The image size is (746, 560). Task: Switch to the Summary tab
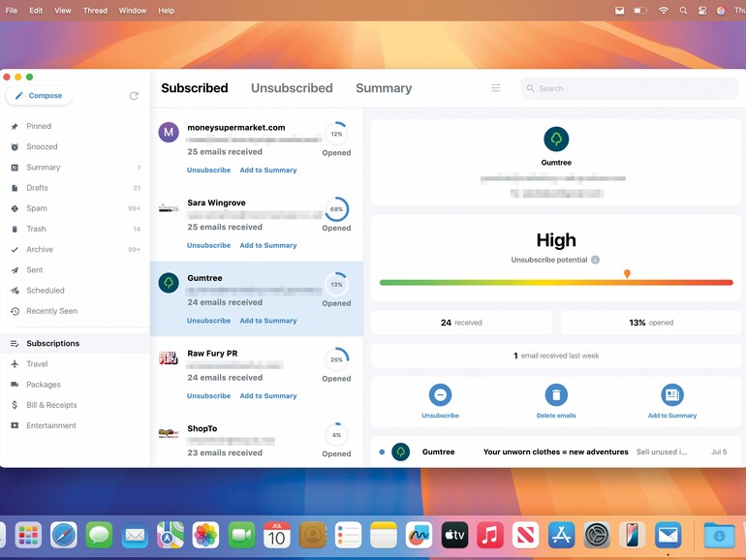[x=384, y=88]
